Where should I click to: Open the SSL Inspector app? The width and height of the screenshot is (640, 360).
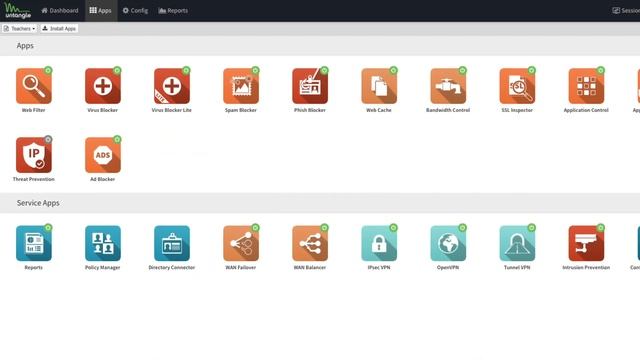click(517, 86)
